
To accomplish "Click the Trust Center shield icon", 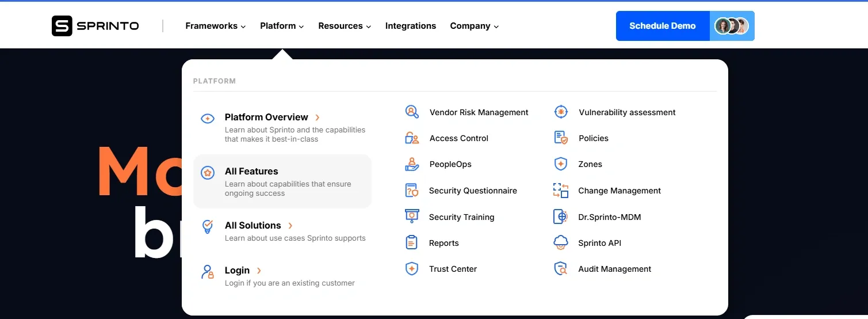I will coord(412,269).
